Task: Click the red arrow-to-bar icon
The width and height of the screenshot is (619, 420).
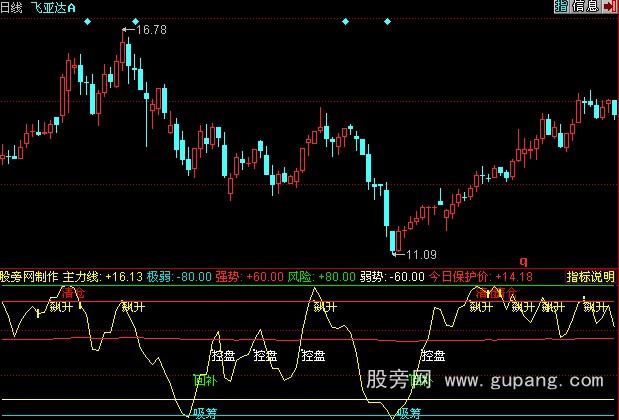Action: point(609,6)
